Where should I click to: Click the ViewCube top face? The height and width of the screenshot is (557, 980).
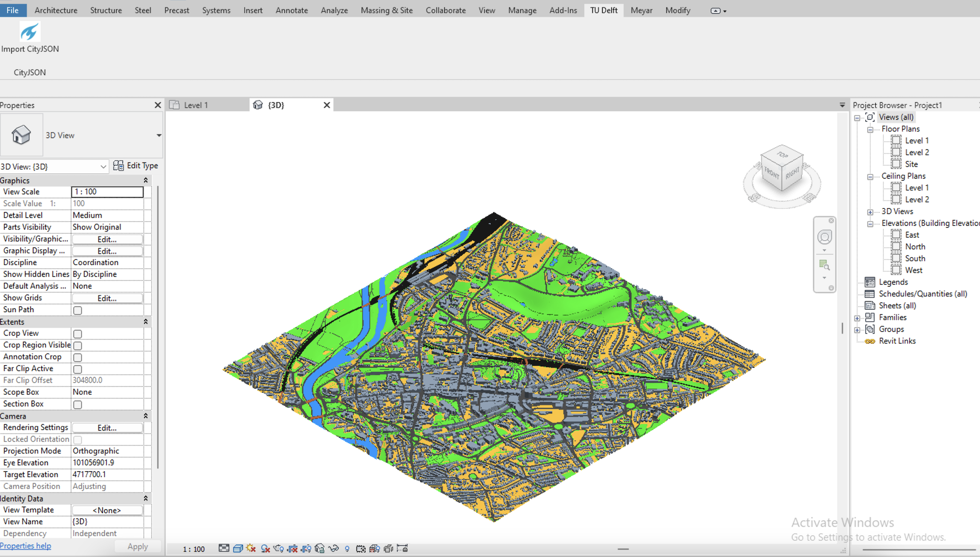pyautogui.click(x=782, y=156)
